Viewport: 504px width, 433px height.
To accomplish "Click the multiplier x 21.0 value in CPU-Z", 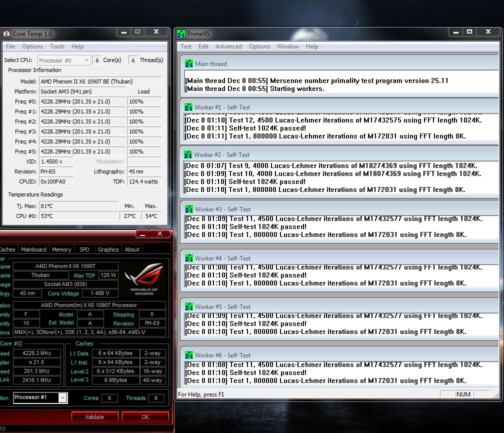I will pyautogui.click(x=36, y=362).
